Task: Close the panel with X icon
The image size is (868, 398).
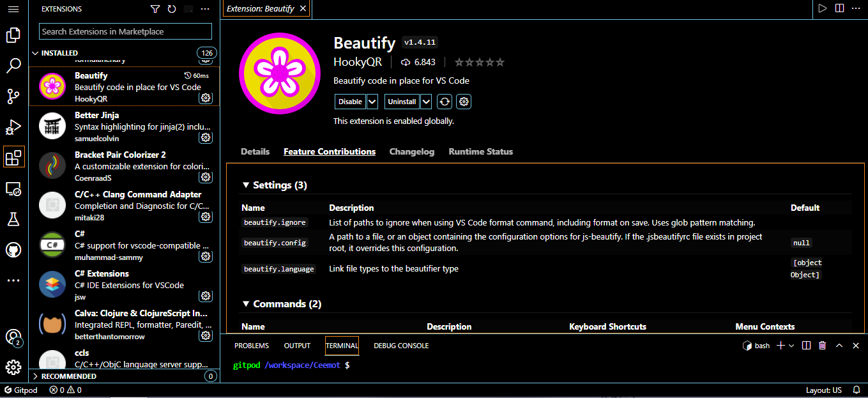Action: (x=856, y=346)
